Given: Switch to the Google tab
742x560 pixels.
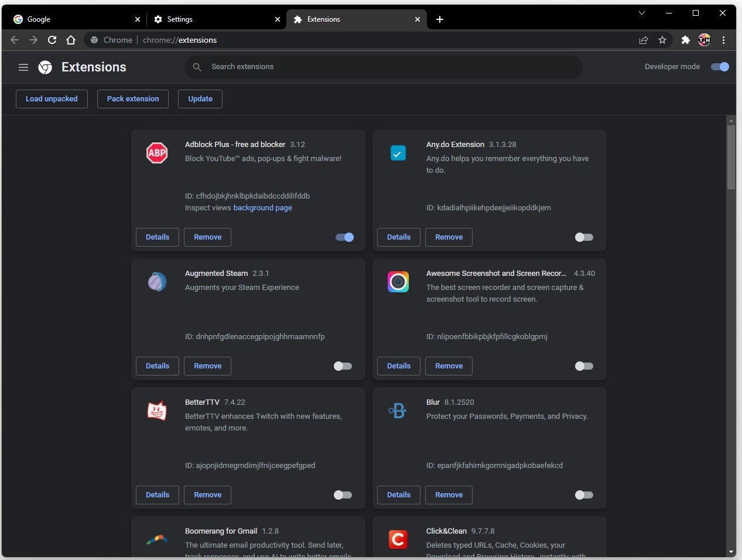Looking at the screenshot, I should [73, 19].
